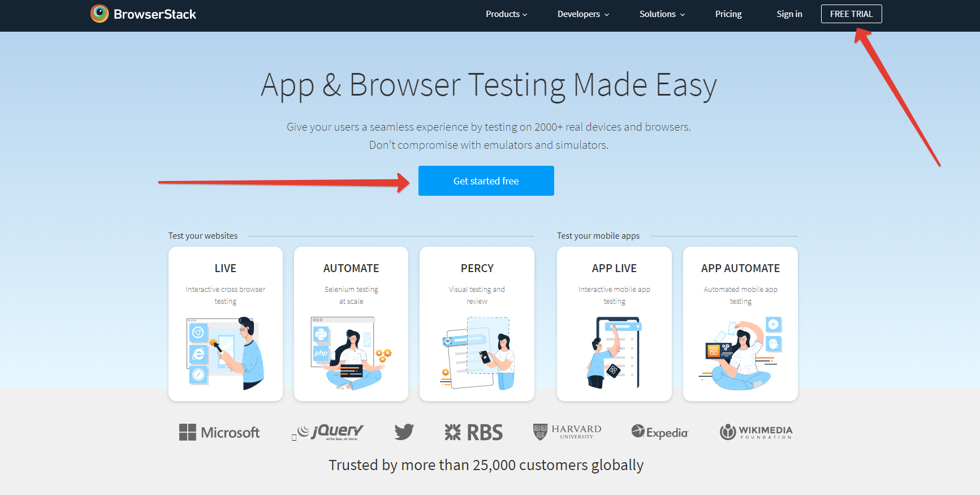Viewport: 980px width, 495px height.
Task: Click the FREE TRIAL button
Action: (x=851, y=14)
